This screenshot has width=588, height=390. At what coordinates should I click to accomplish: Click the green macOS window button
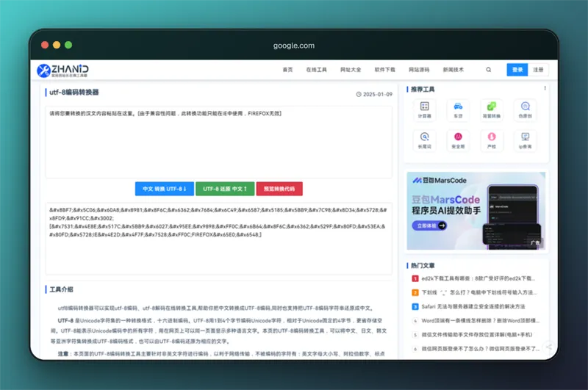pos(68,45)
